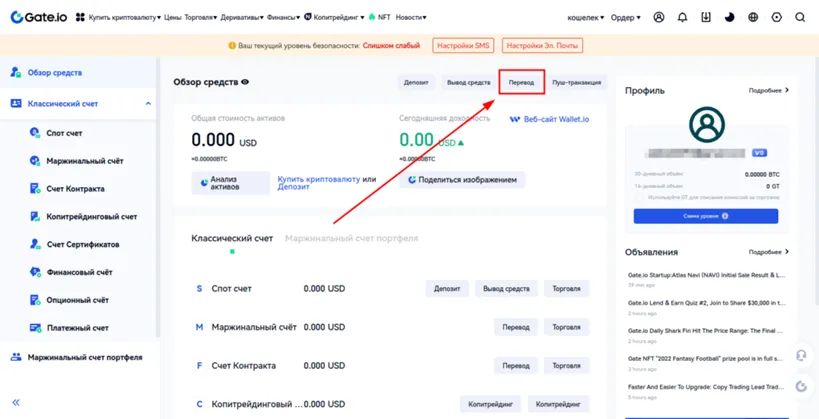The height and width of the screenshot is (419, 819).
Task: Open the Atlas Navi startup announcement
Action: pos(706,275)
